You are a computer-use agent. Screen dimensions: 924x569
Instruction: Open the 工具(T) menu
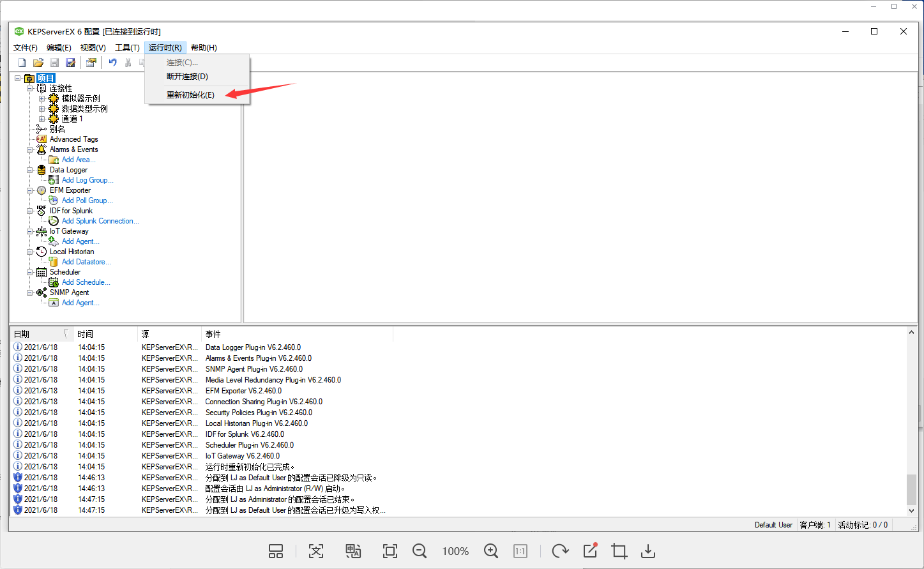127,48
